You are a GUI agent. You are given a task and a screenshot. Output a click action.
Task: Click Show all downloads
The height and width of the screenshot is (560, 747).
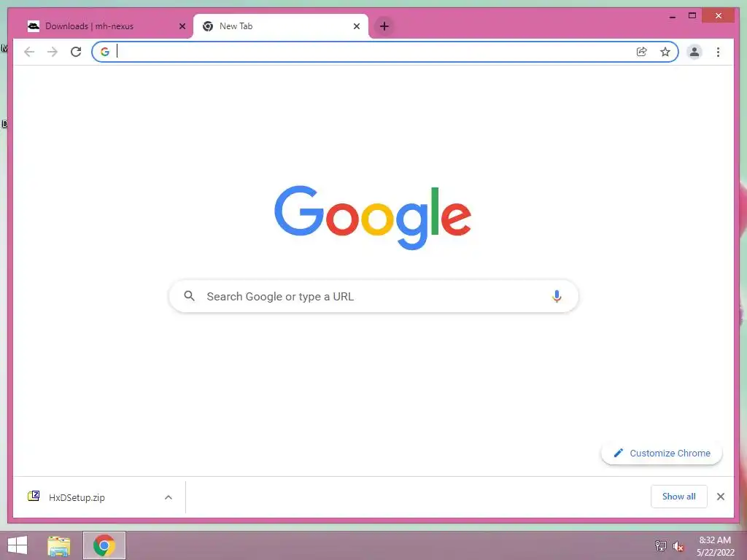679,497
